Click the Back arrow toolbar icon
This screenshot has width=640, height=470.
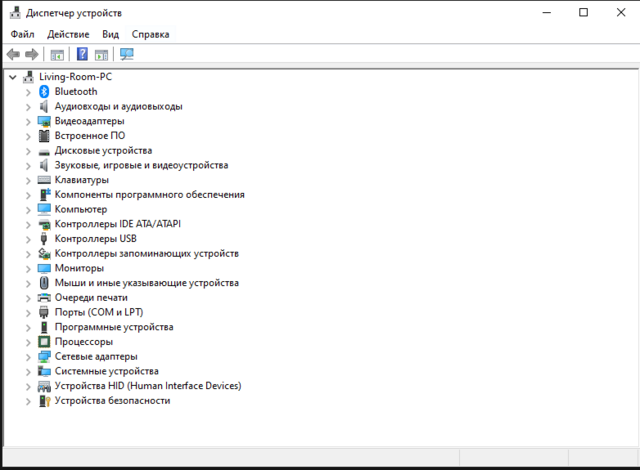13,54
